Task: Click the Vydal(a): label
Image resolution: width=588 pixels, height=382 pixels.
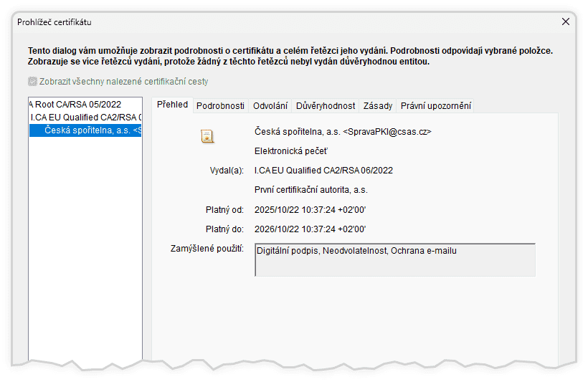Action: 227,171
